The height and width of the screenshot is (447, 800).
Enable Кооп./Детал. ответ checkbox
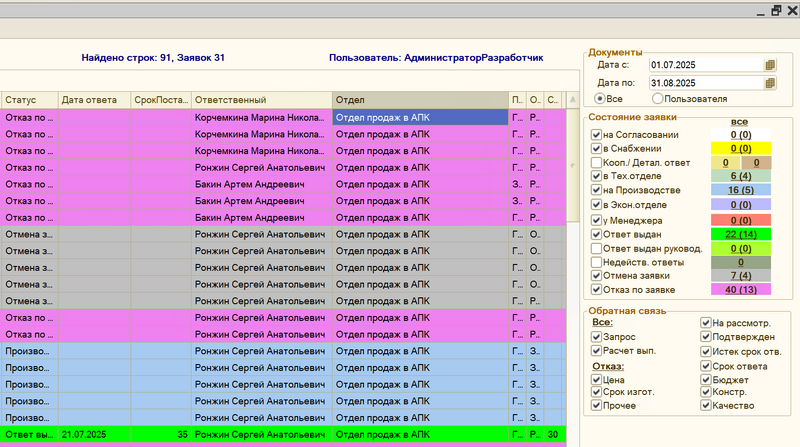click(x=596, y=163)
